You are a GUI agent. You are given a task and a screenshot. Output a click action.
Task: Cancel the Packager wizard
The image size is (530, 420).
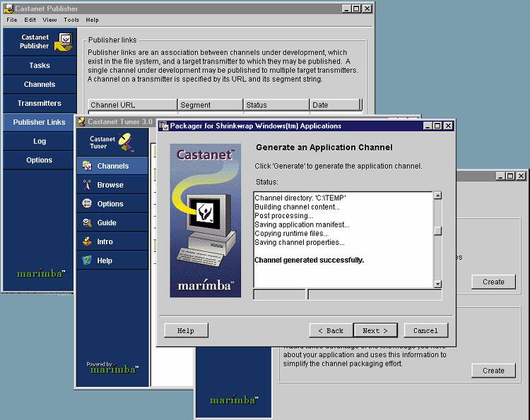pos(426,330)
